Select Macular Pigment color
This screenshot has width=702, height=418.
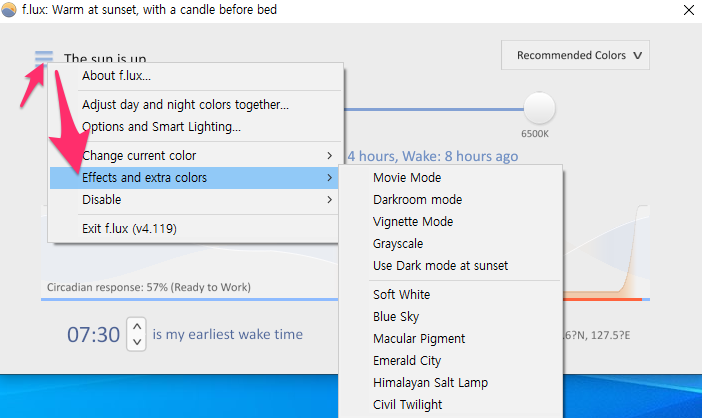pyautogui.click(x=450, y=338)
